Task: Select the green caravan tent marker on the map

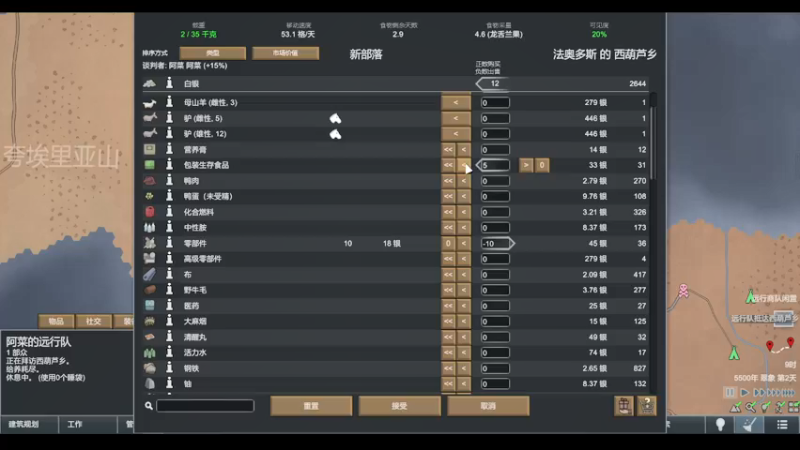Action: coord(734,353)
